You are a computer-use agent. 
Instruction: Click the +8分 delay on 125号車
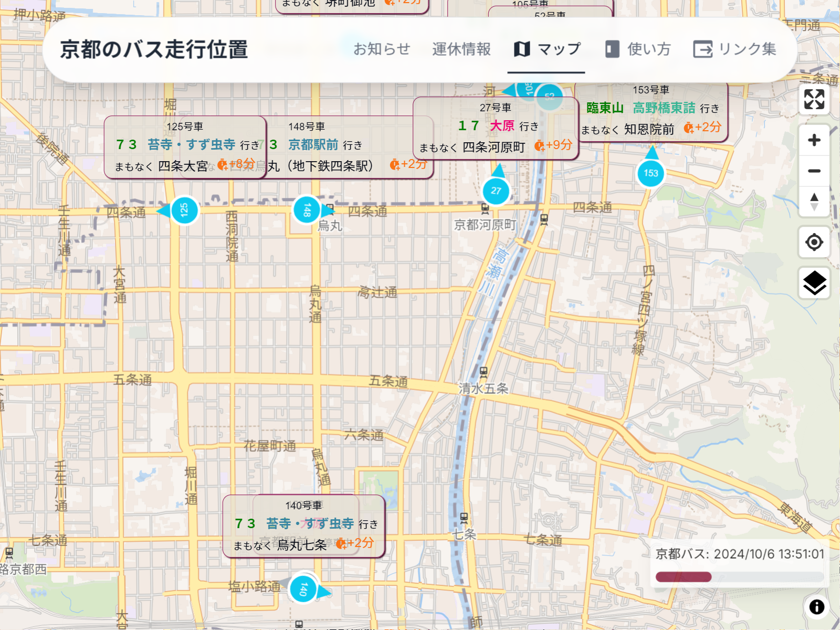236,164
